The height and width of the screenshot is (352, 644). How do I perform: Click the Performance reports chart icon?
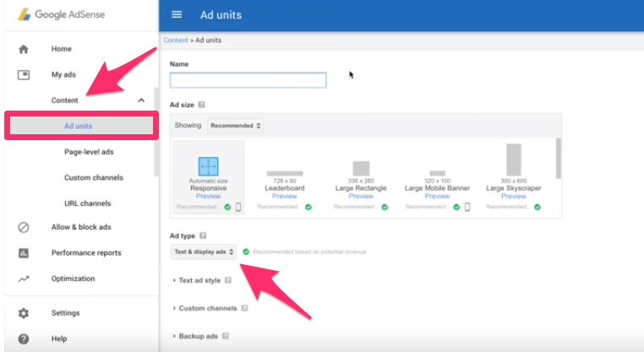point(24,253)
